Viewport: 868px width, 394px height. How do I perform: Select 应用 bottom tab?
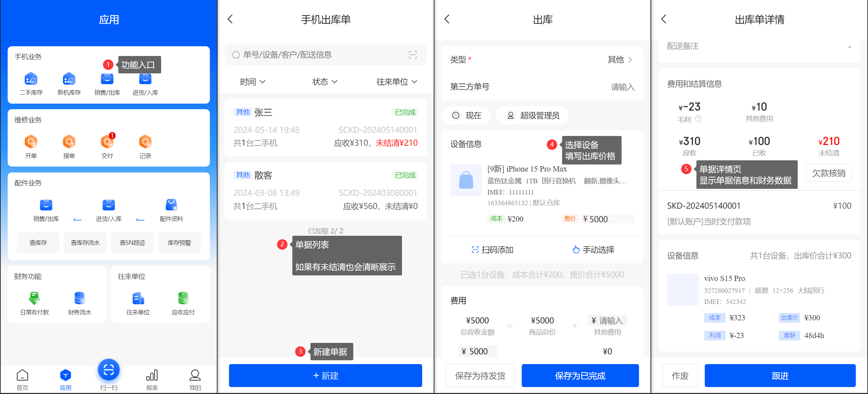pos(65,380)
